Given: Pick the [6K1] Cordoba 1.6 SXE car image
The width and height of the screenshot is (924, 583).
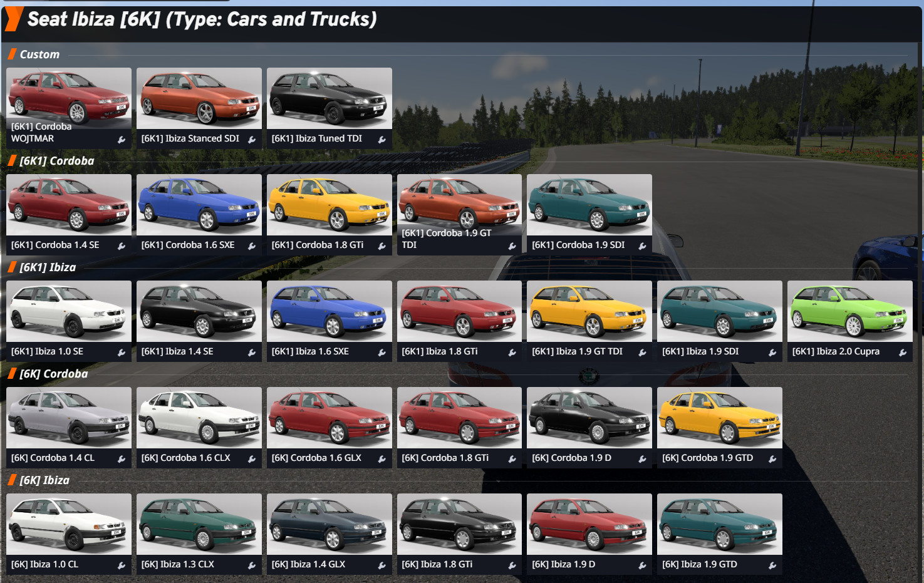Looking at the screenshot, I should pos(199,205).
